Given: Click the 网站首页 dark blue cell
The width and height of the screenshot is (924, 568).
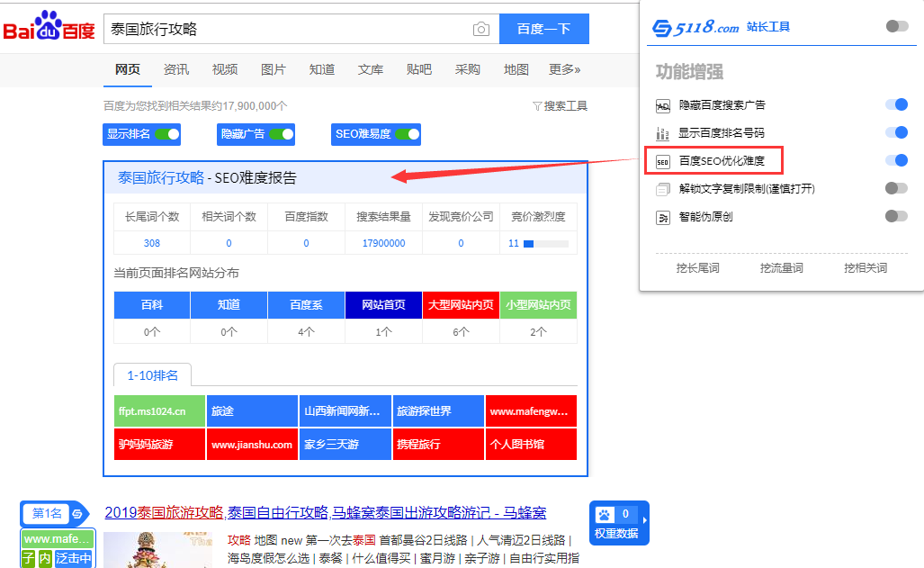Looking at the screenshot, I should (x=383, y=305).
